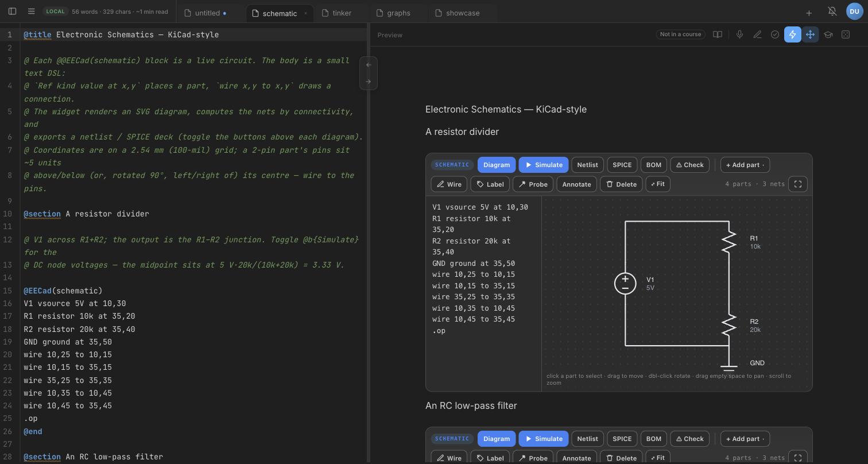The width and height of the screenshot is (868, 464).
Task: Click Delete in resistor divider widget
Action: pos(621,184)
